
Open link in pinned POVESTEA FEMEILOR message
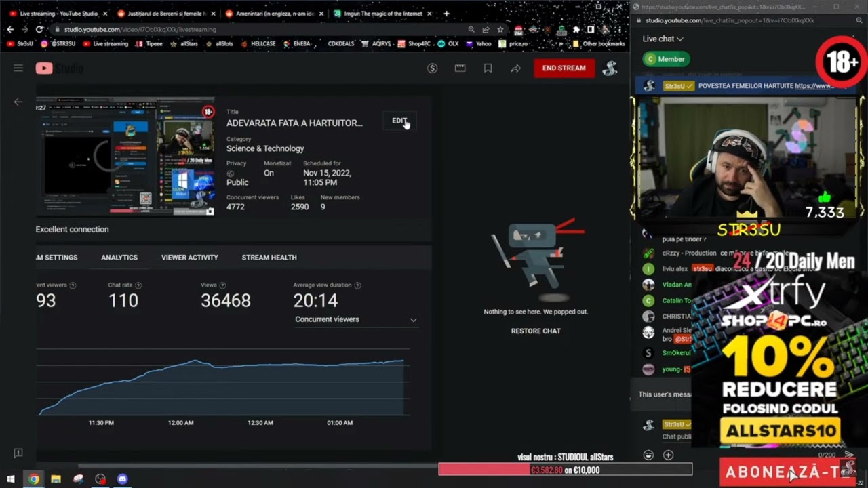(814, 86)
